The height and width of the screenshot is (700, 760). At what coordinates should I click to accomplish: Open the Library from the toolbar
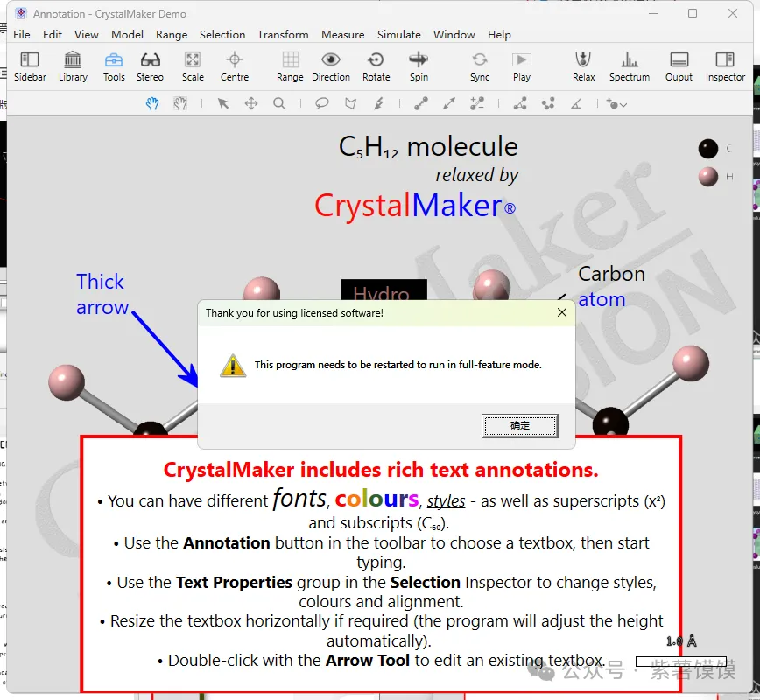(x=73, y=66)
